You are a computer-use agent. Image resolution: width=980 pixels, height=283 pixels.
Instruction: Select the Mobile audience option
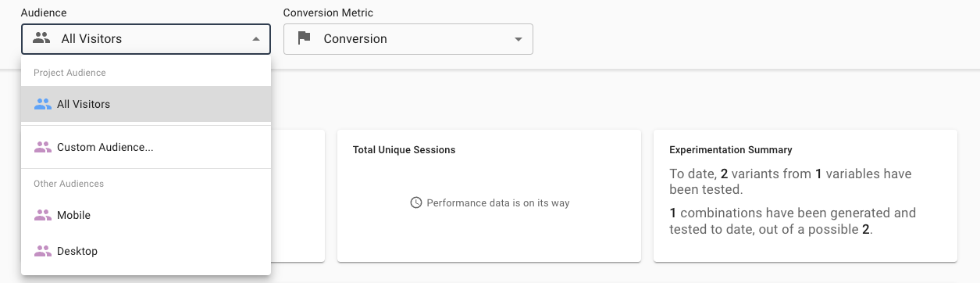click(x=146, y=215)
